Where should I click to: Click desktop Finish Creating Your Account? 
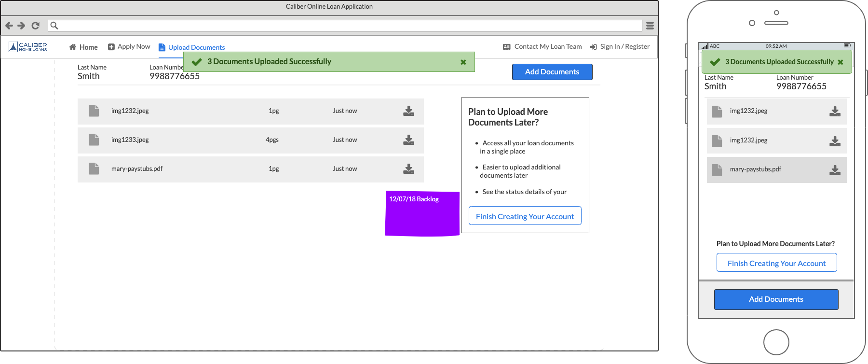tap(525, 216)
